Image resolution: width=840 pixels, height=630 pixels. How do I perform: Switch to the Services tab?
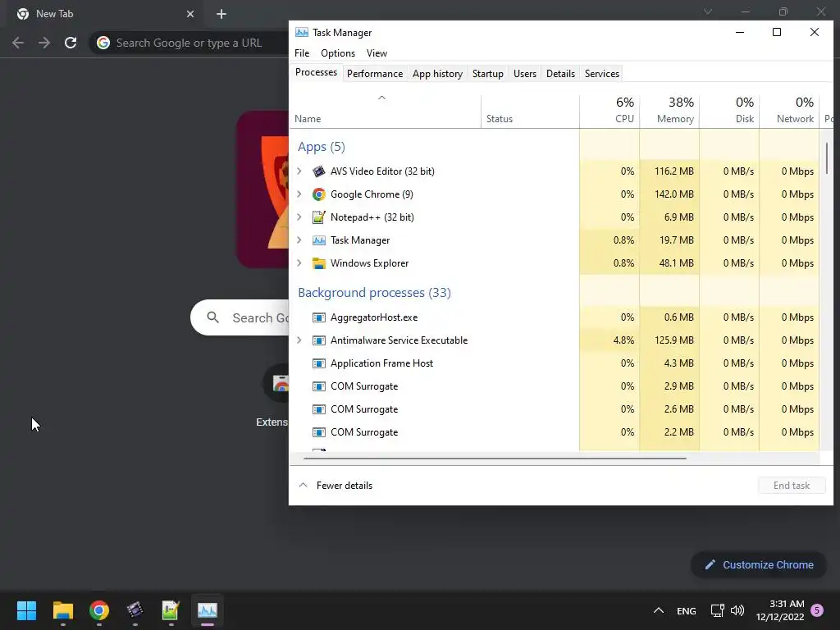point(602,73)
